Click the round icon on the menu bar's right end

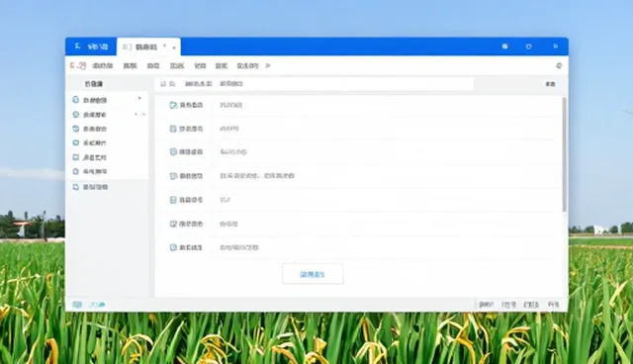559,66
